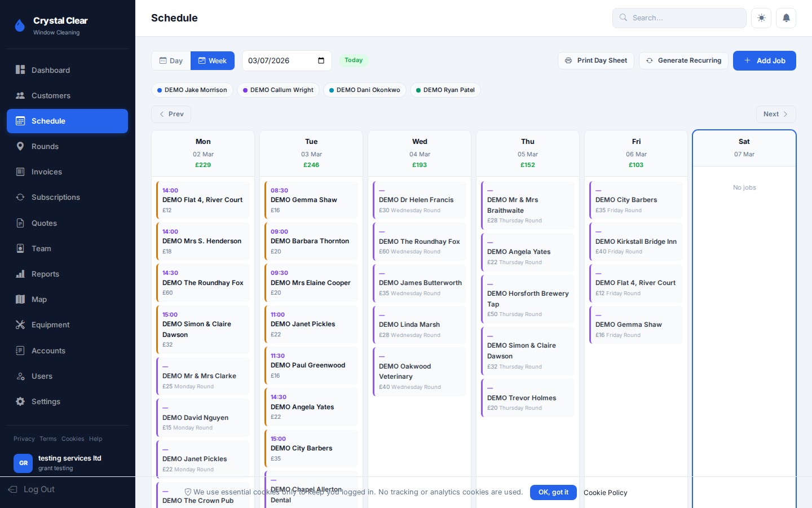The height and width of the screenshot is (508, 812).
Task: Click inside the Search field
Action: [x=679, y=17]
